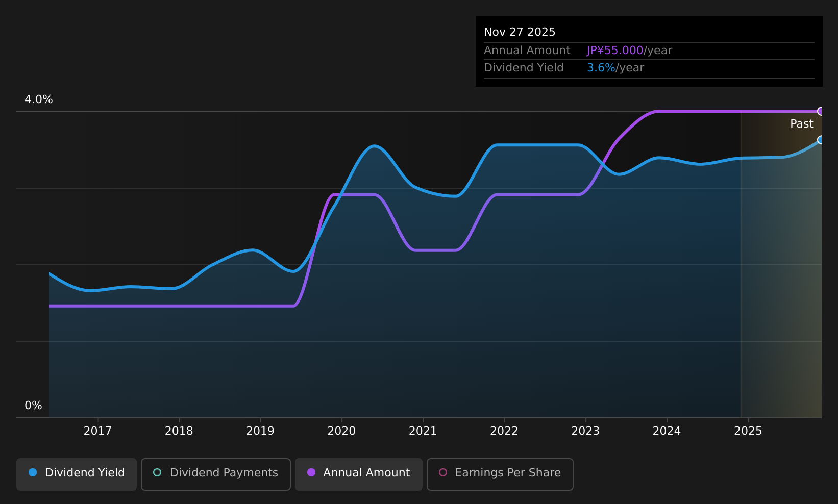
Task: Enable the Dividend Payments legend series
Action: (216, 474)
